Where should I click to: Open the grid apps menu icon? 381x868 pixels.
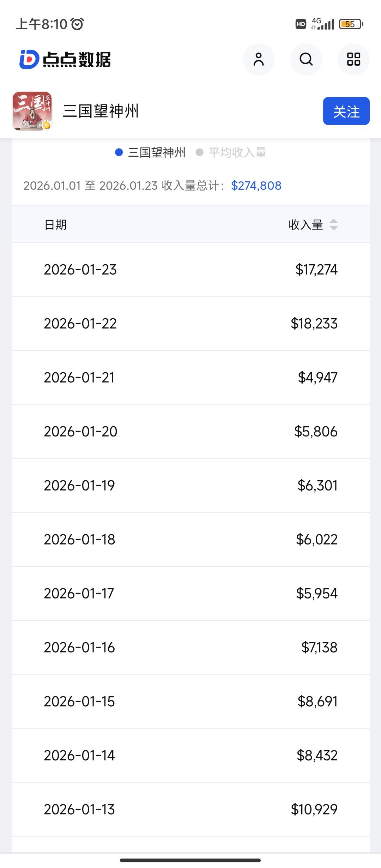[x=353, y=59]
